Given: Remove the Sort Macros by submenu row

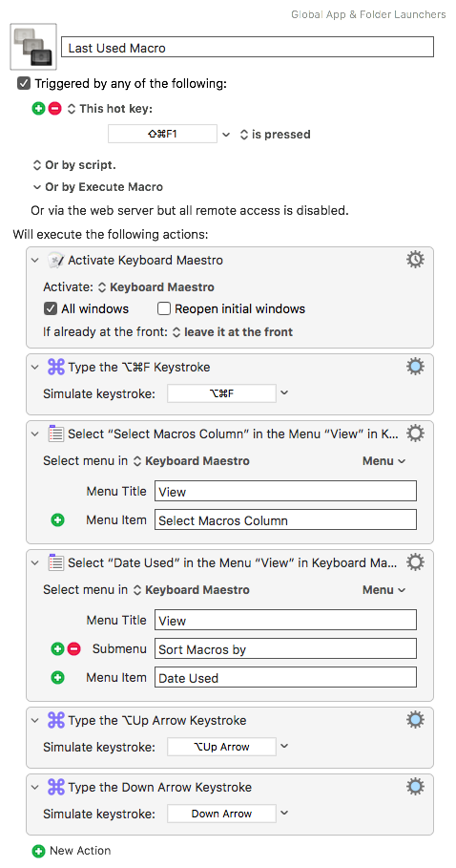Looking at the screenshot, I should (74, 648).
